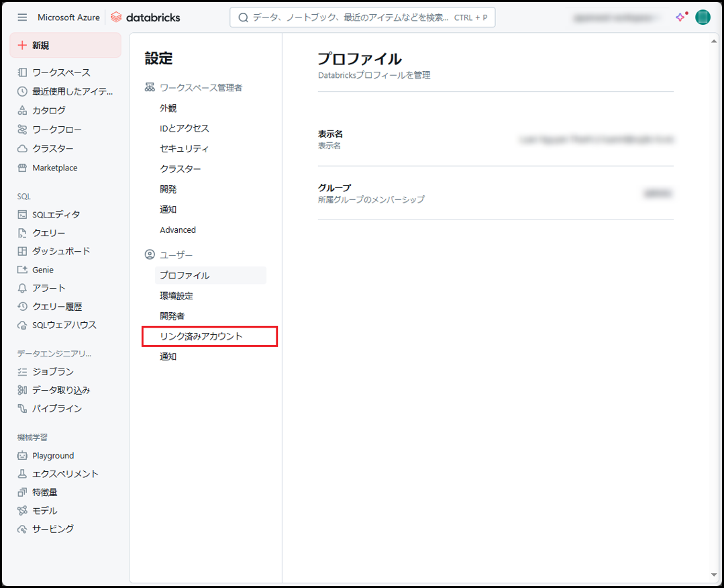Open Genie from the sidebar

43,270
